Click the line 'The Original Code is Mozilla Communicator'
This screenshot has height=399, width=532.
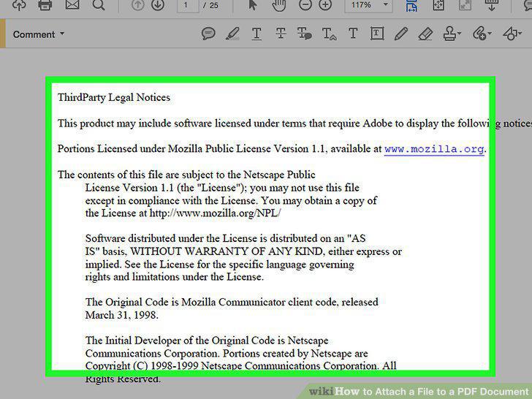[232, 303]
